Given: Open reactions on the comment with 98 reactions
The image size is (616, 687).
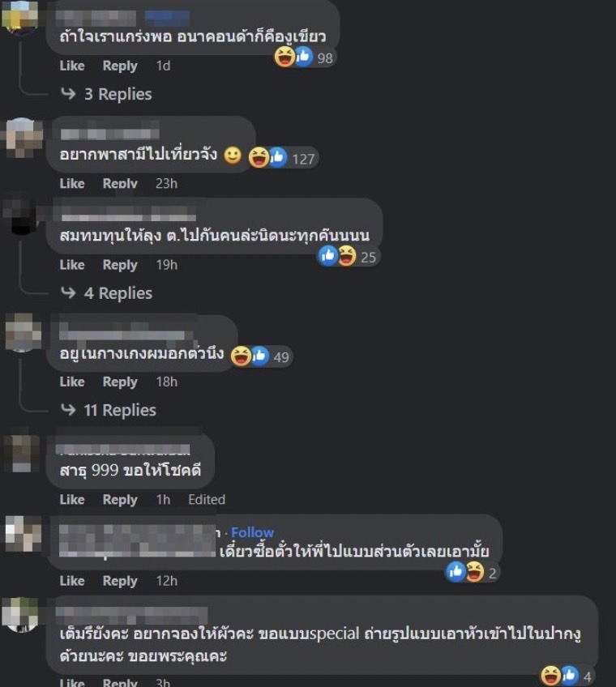Looking at the screenshot, I should click(x=305, y=58).
